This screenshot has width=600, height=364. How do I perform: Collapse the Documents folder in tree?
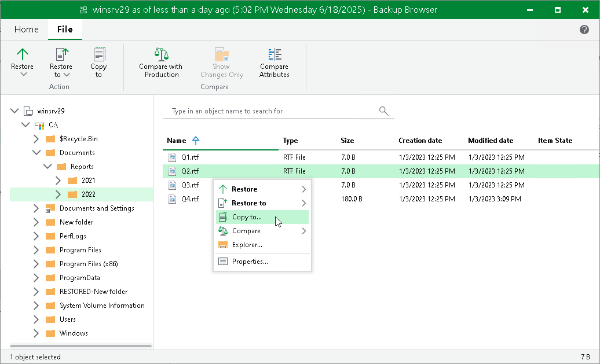[36, 153]
